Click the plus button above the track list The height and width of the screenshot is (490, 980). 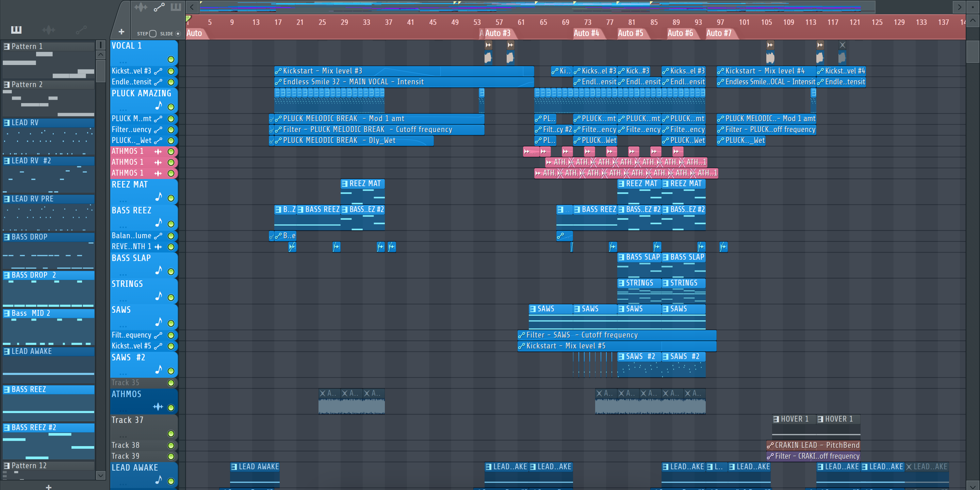pyautogui.click(x=121, y=32)
